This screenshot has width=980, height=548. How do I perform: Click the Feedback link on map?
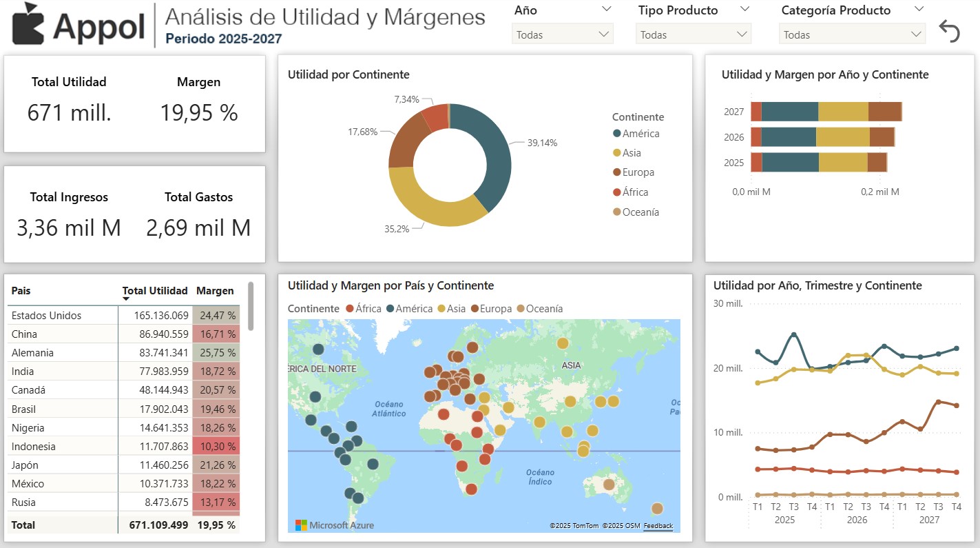[658, 526]
